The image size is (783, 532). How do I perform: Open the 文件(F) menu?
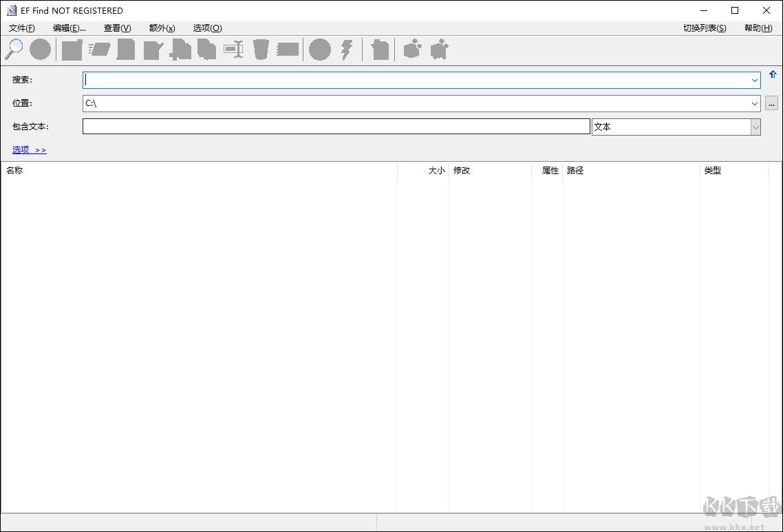tap(21, 28)
